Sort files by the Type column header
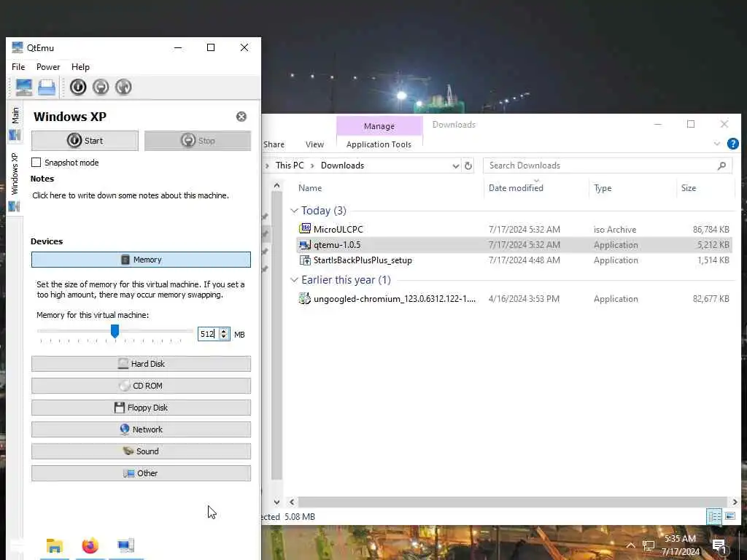Screen dimensions: 747x560 click(603, 188)
